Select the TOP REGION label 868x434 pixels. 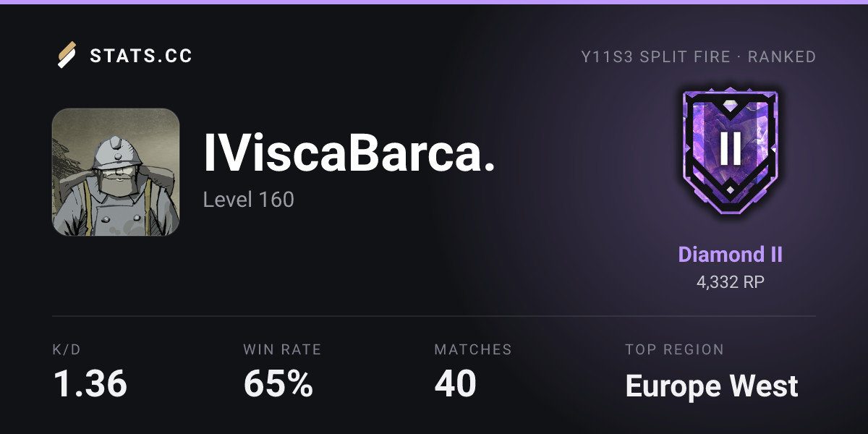(674, 349)
